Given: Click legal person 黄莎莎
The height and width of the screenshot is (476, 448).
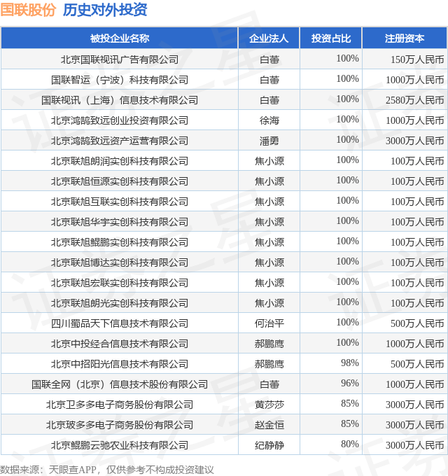Looking at the screenshot, I should [269, 405].
